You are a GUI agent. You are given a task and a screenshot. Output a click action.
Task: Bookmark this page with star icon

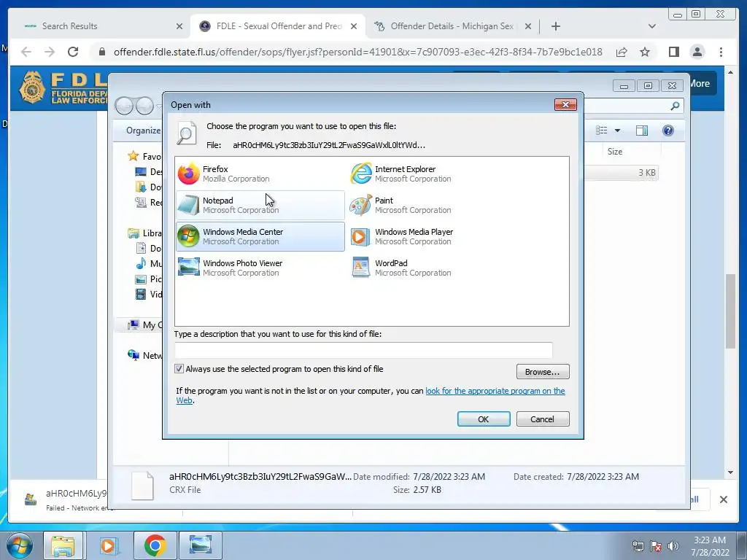pos(645,52)
